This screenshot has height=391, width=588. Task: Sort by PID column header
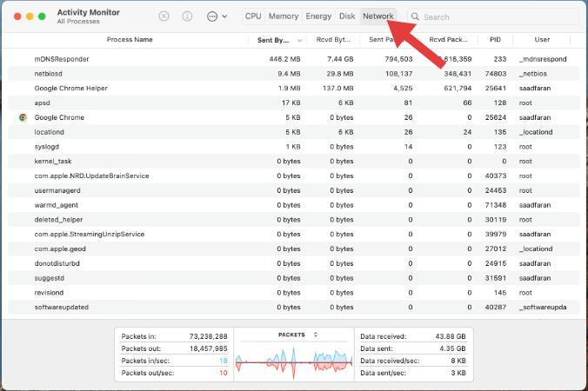(495, 39)
